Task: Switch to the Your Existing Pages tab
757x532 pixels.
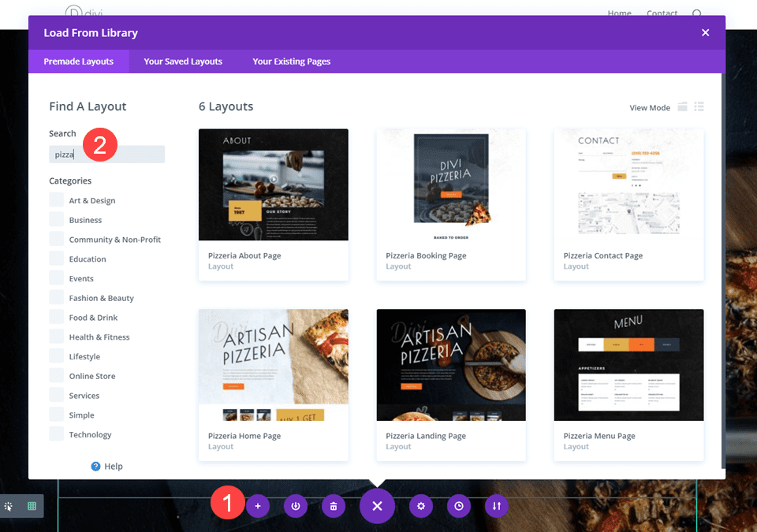Action: [x=290, y=61]
